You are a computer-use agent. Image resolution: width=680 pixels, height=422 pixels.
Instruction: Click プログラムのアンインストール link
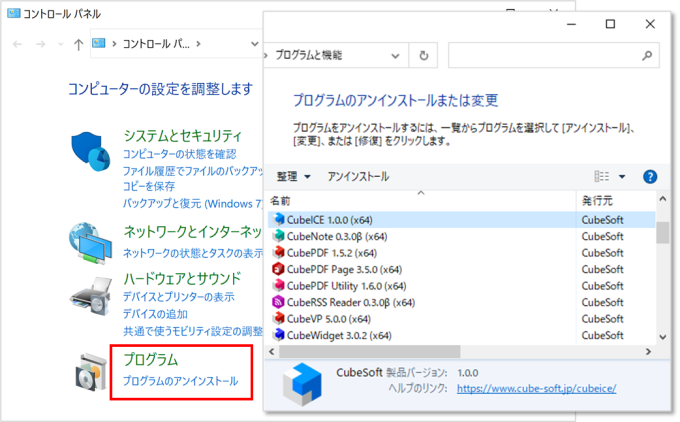(181, 381)
